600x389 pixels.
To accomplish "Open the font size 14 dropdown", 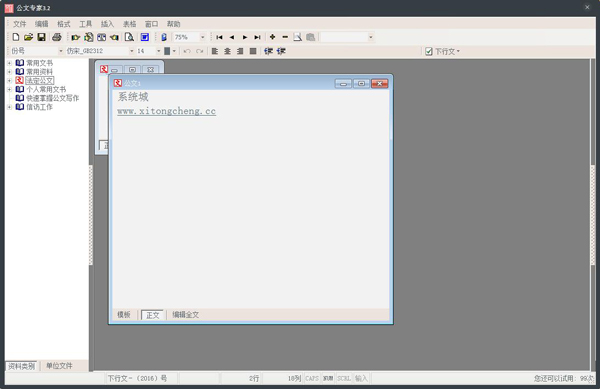I will pos(158,51).
